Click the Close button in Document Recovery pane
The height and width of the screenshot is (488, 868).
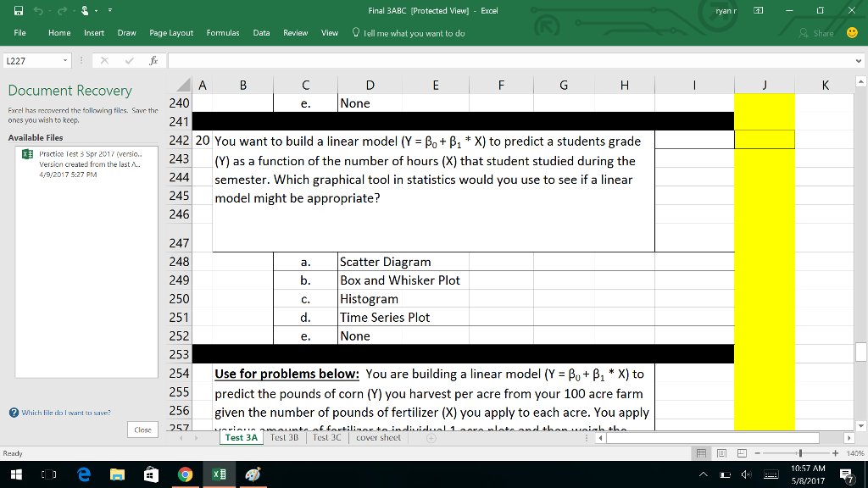[142, 430]
